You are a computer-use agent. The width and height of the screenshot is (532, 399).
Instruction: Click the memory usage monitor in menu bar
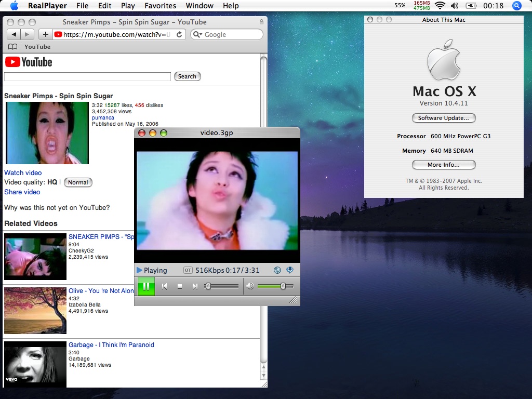pos(422,5)
